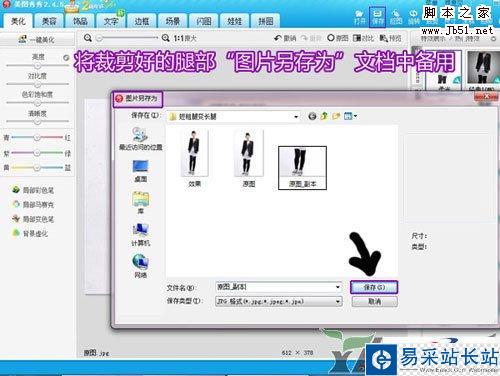Open the 拼图 tab
Image resolution: width=500 pixels, height=376 pixels.
pos(266,21)
